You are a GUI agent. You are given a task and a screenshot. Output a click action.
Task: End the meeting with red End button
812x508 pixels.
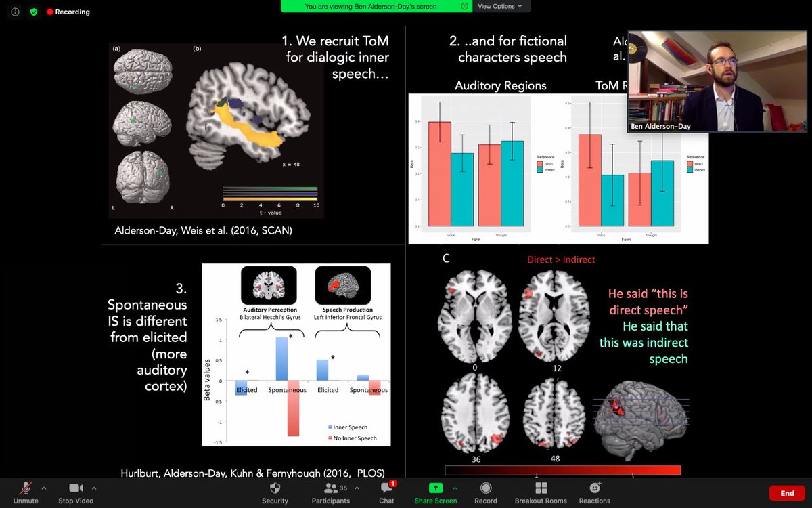787,493
